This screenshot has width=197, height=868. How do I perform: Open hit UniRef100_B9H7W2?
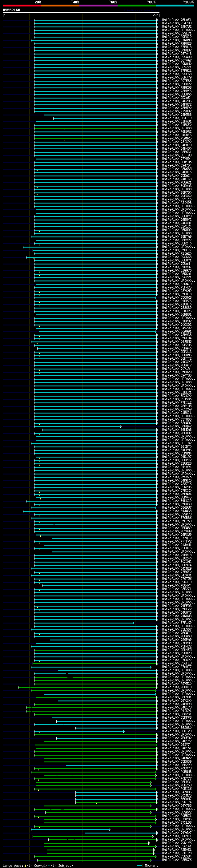pos(176,26)
